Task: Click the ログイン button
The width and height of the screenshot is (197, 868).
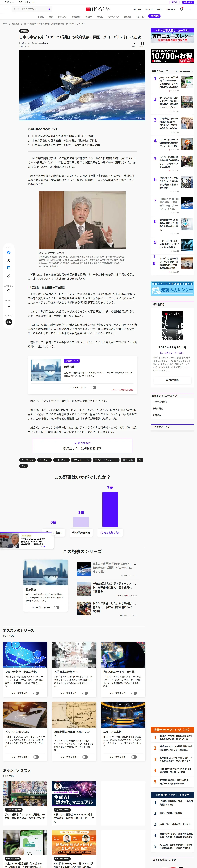Action: pos(175,2)
